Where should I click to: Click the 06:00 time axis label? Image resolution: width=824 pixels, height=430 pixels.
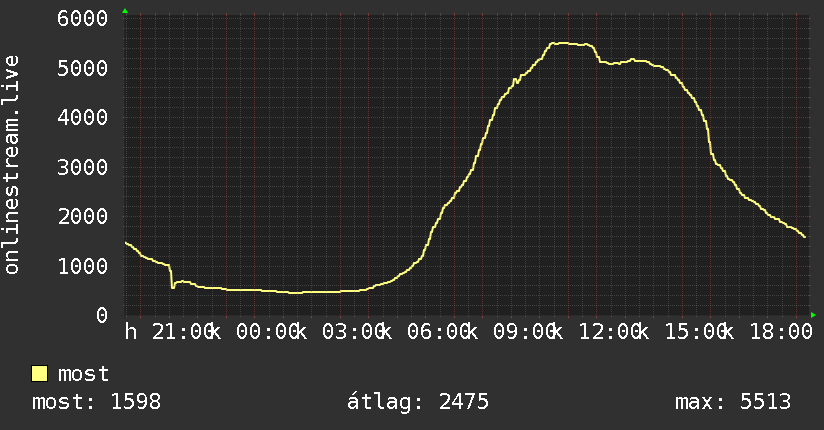pyautogui.click(x=439, y=332)
